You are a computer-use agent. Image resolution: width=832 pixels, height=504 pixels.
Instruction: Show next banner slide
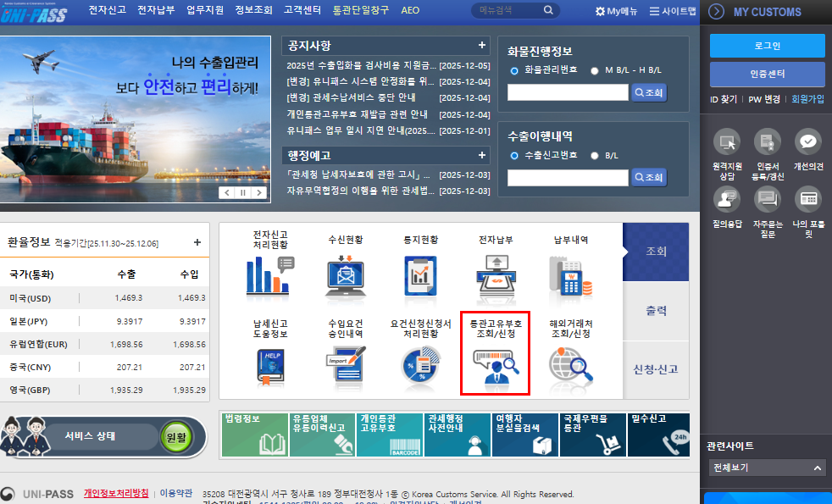tap(258, 192)
